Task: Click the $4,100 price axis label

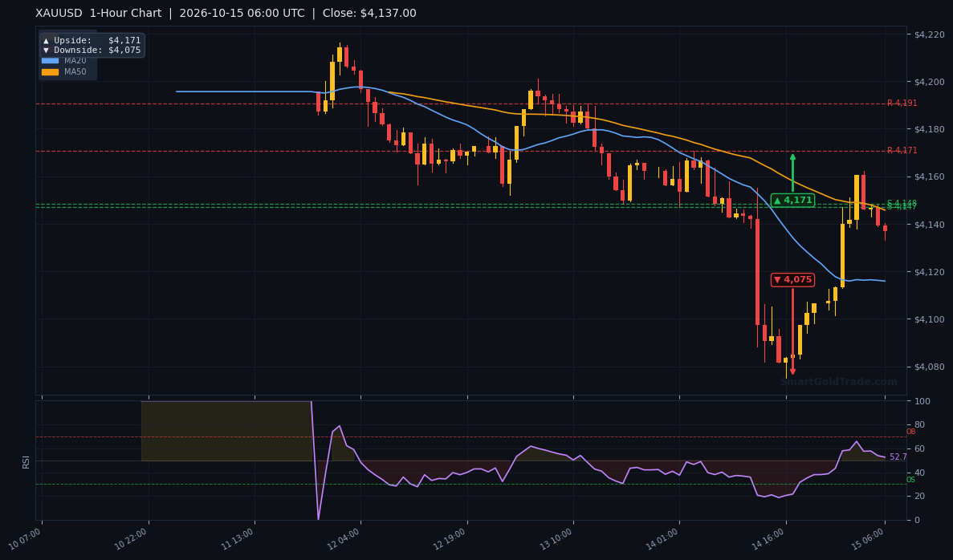Action: pyautogui.click(x=929, y=319)
